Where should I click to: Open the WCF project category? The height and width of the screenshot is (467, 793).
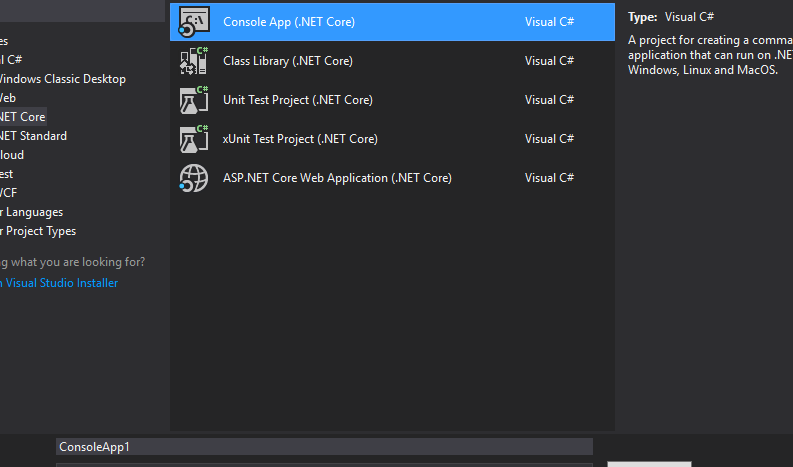[9, 193]
